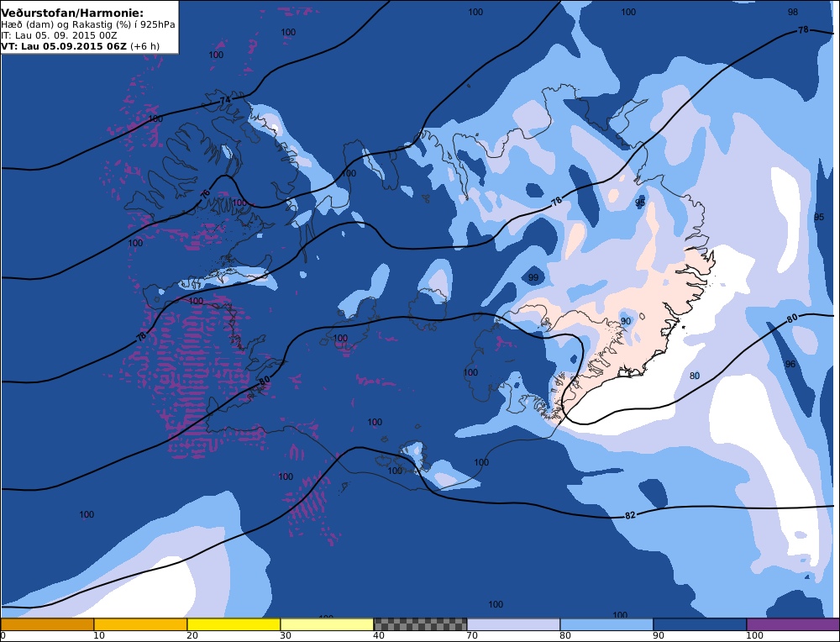Click the "82" contour label
Viewport: 840px width, 642px height.
(630, 515)
